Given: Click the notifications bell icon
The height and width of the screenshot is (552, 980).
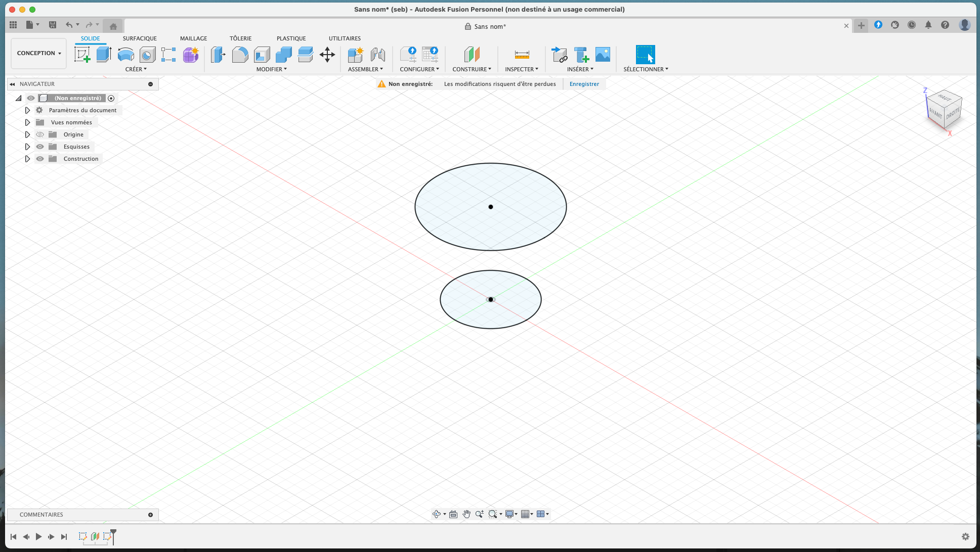Looking at the screenshot, I should [928, 25].
